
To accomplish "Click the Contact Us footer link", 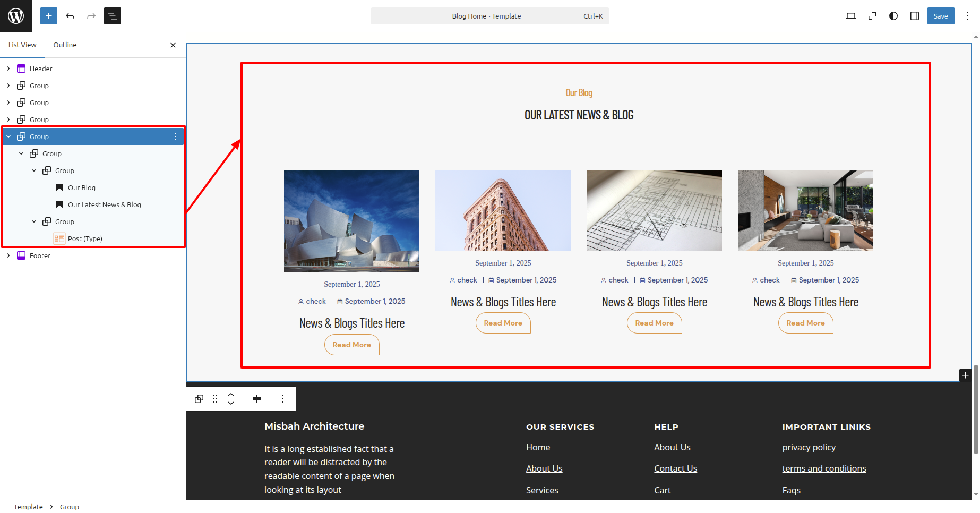I will pyautogui.click(x=675, y=468).
